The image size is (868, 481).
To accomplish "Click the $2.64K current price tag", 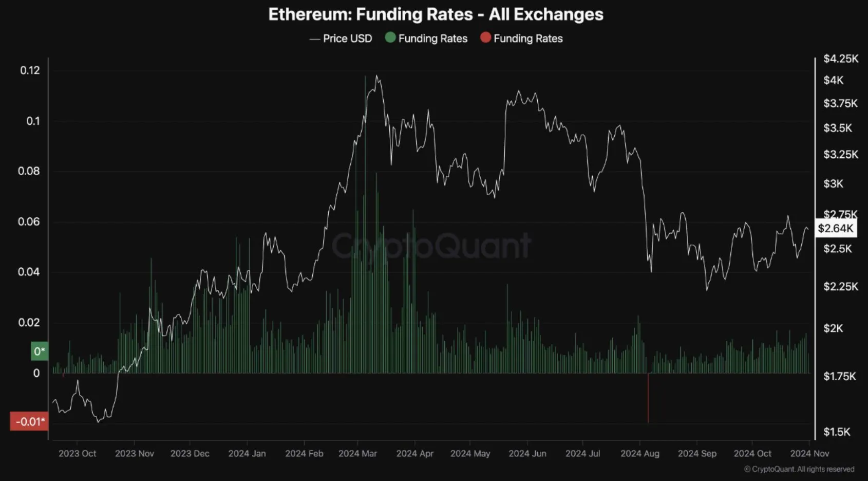I will pyautogui.click(x=836, y=228).
